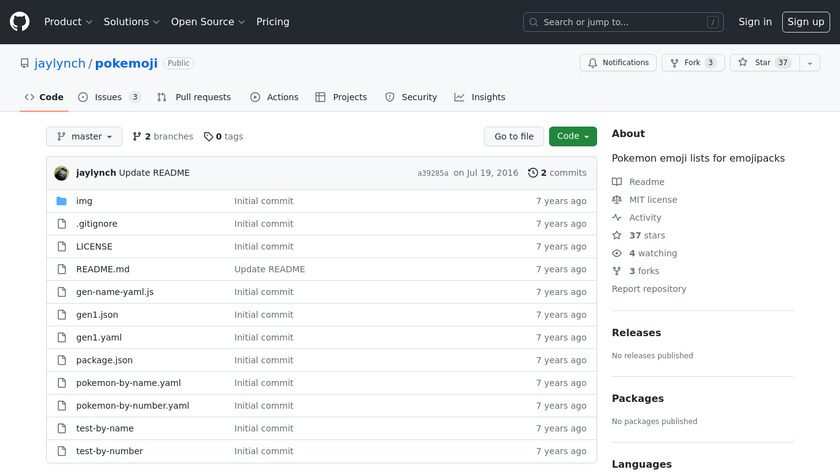Viewport: 840px width, 472px height.
Task: Star the pokemoji repository
Action: pos(755,63)
